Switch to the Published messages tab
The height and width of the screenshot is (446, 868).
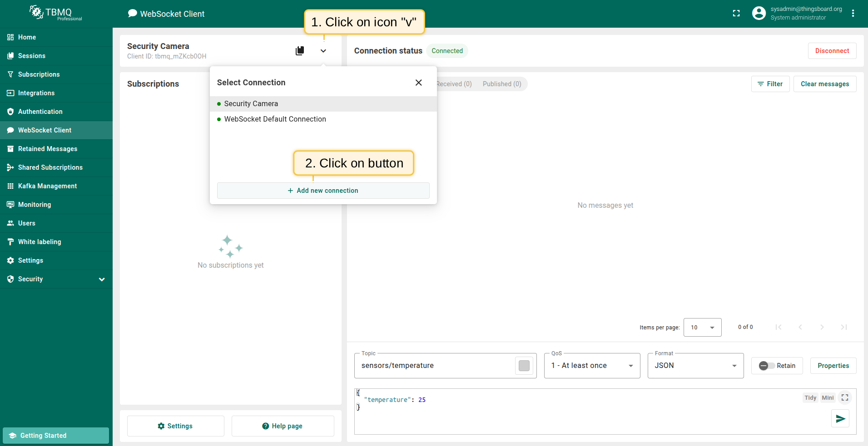coord(501,84)
